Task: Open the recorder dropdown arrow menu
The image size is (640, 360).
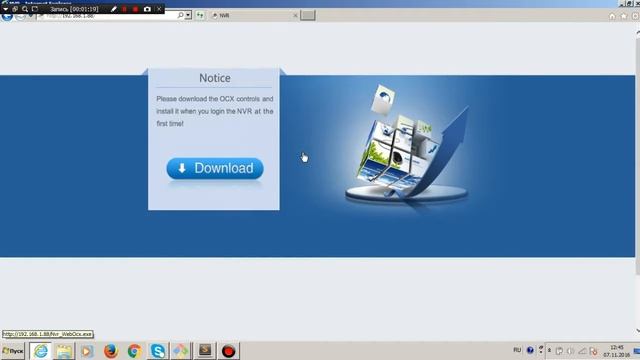Action: [5, 9]
